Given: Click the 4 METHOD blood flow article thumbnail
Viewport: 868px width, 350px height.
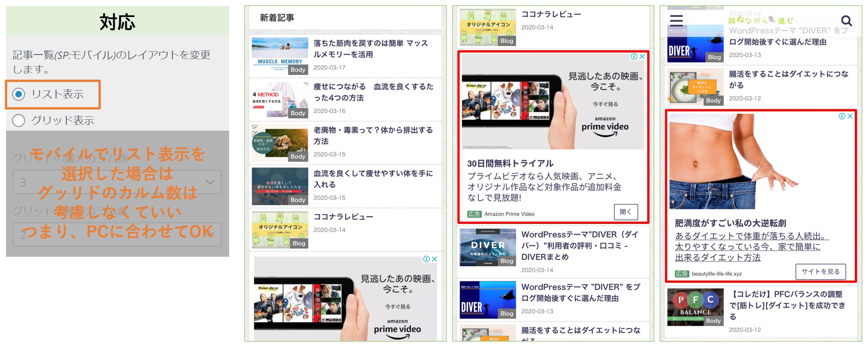Looking at the screenshot, I should coord(280,100).
